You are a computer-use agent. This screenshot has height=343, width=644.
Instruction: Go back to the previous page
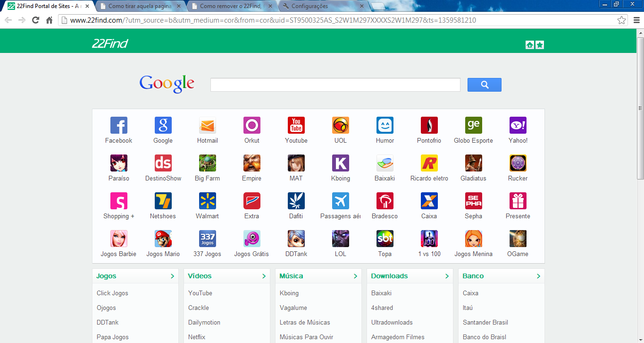click(x=8, y=20)
